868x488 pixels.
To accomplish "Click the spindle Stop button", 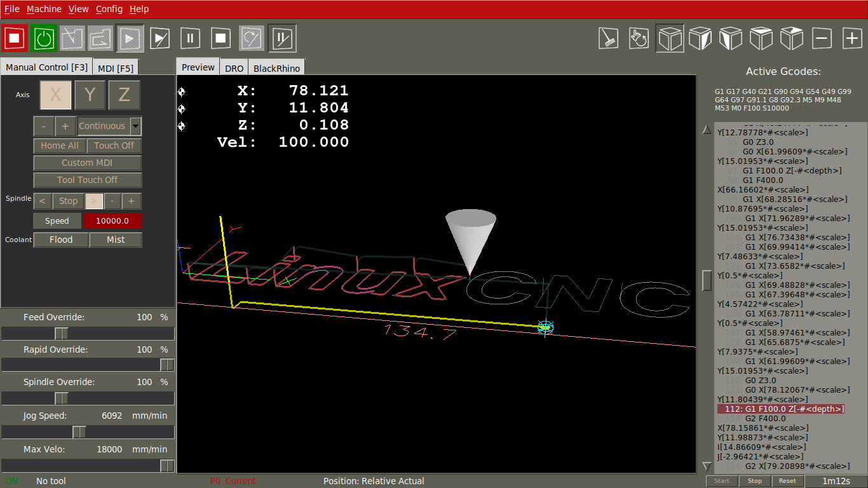I will (x=68, y=201).
